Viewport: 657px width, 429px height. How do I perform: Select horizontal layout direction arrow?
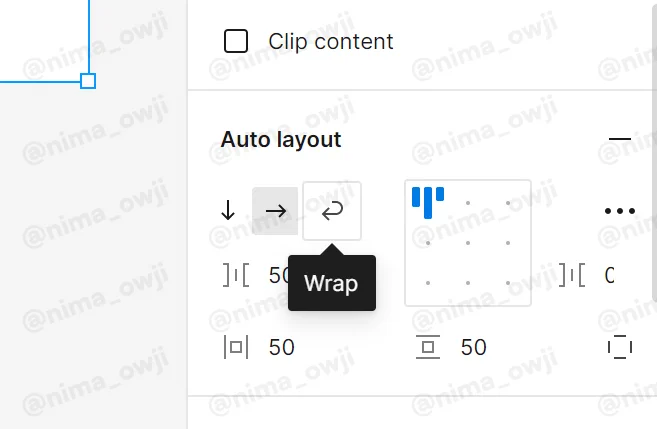(x=275, y=211)
